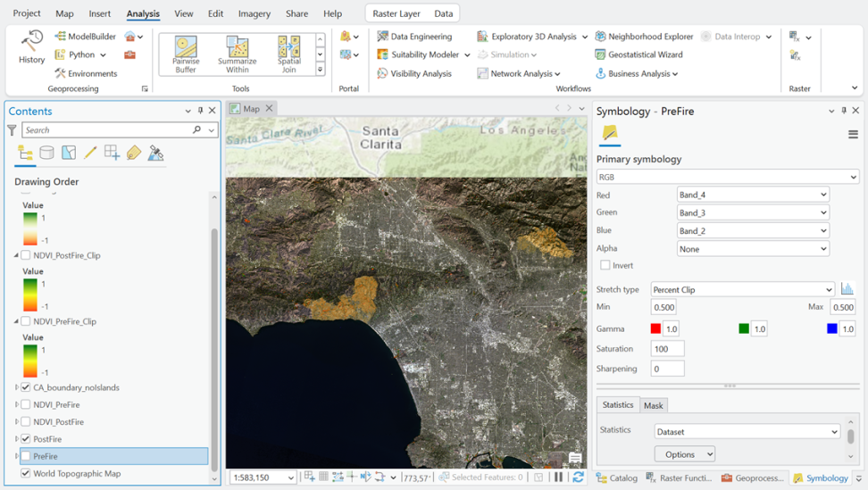The width and height of the screenshot is (868, 490).
Task: Toggle the Invert checkbox in Symbology
Action: pyautogui.click(x=605, y=265)
